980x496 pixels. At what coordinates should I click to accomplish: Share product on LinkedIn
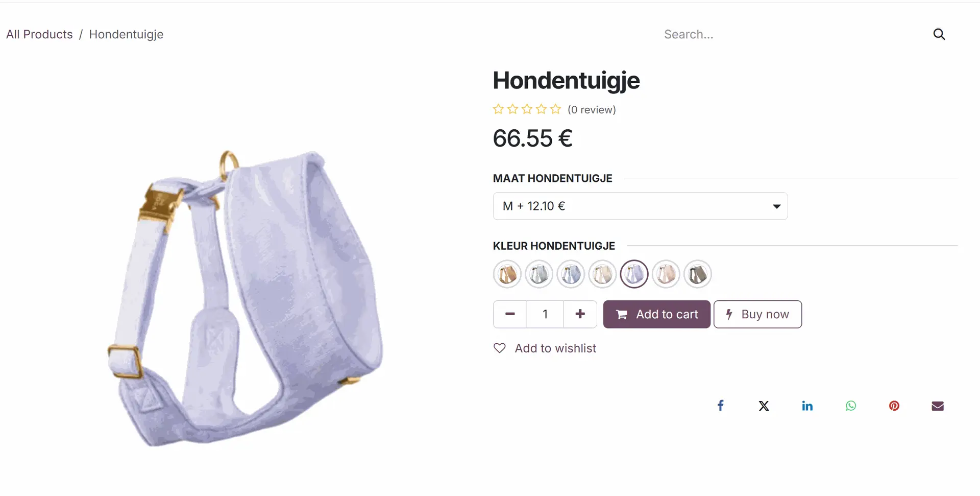[x=807, y=406]
